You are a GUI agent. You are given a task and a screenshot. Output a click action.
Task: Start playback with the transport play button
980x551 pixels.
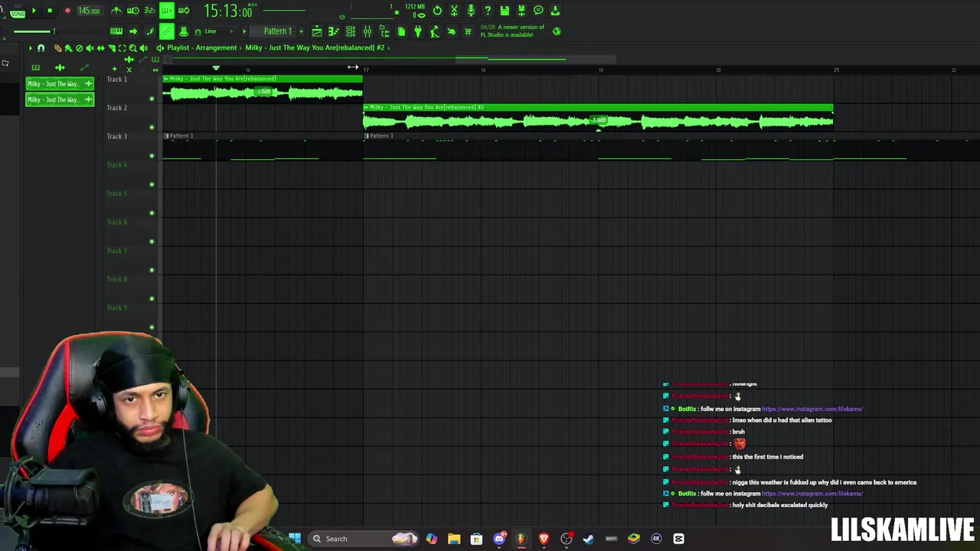[34, 11]
